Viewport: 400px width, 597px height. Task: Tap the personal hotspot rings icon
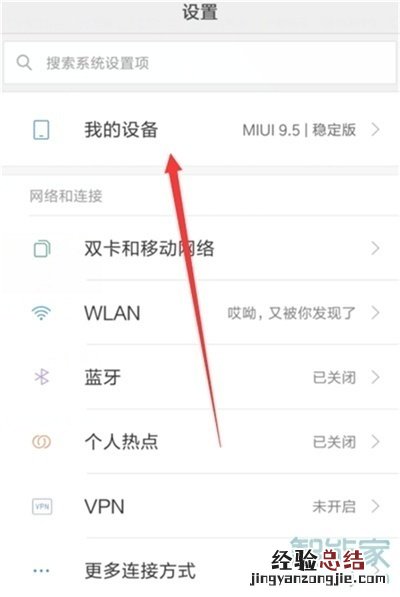41,442
